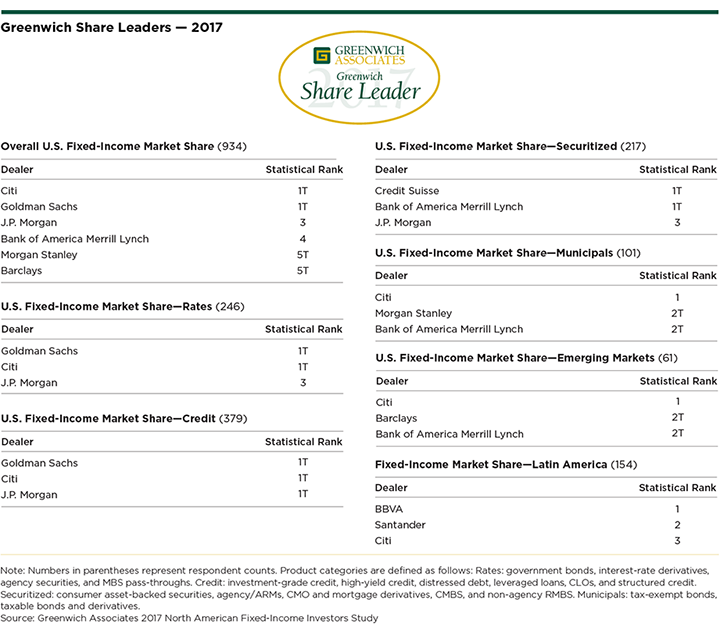Click rank '2T' beside Morgan Stanley in Municipals

[677, 314]
